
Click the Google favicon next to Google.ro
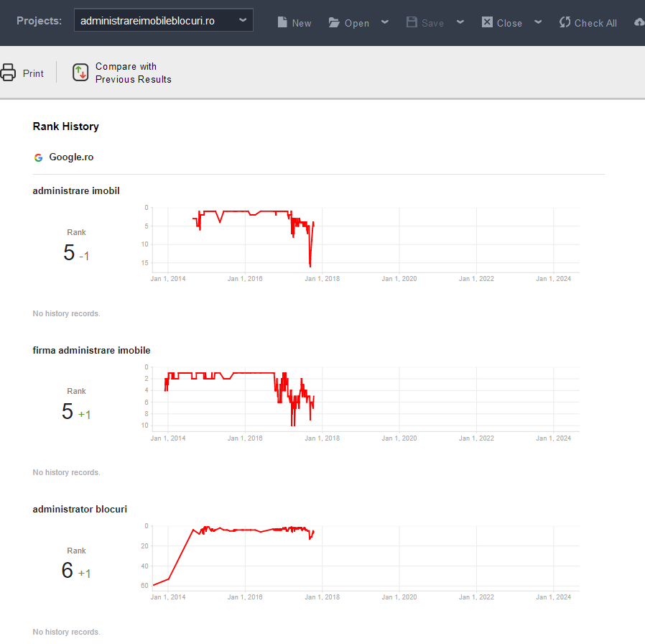[x=38, y=157]
